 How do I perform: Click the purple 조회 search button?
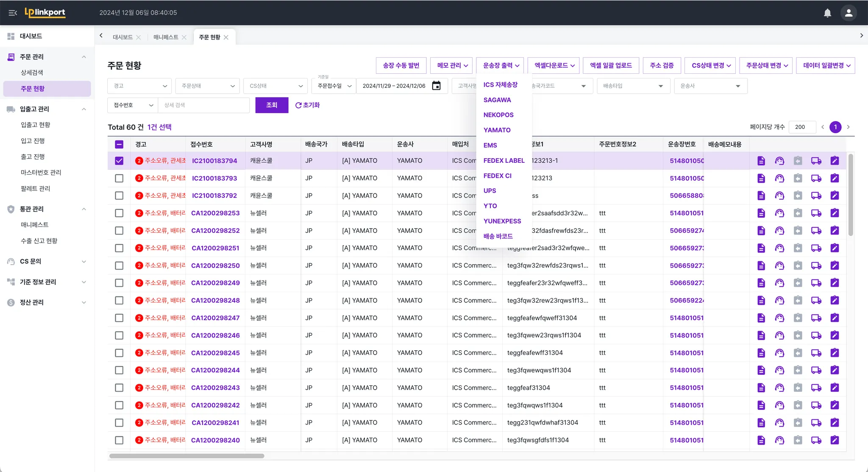point(272,105)
